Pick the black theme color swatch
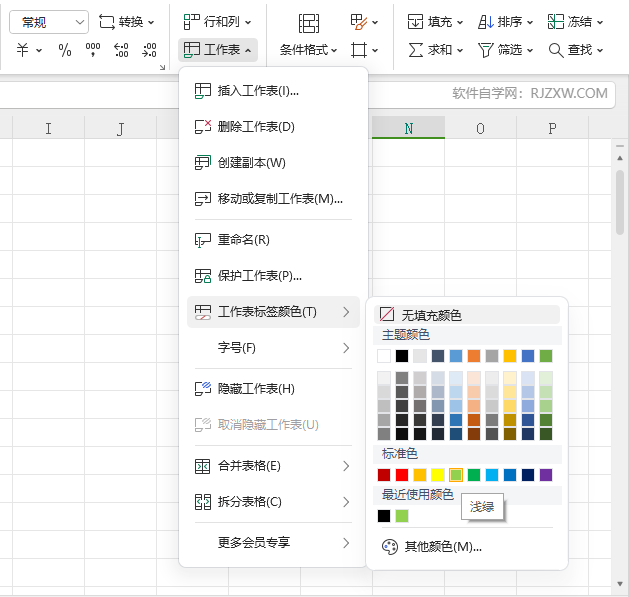The height and width of the screenshot is (597, 629). click(x=402, y=356)
